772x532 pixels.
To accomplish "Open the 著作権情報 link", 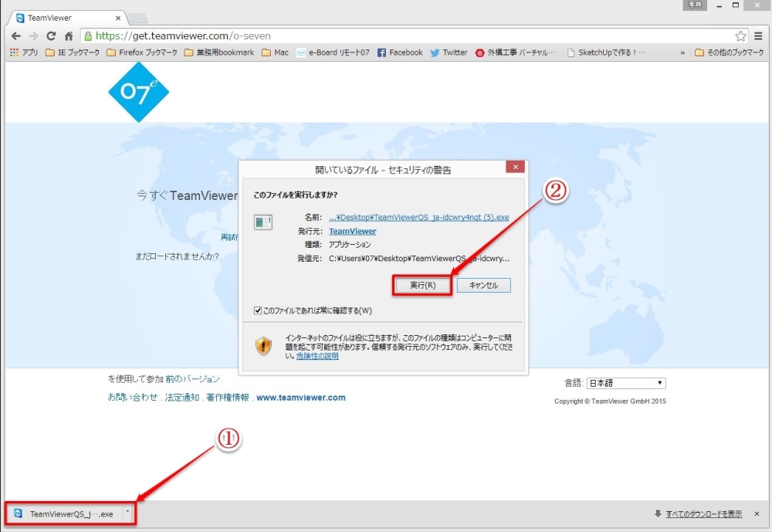I will (x=228, y=398).
